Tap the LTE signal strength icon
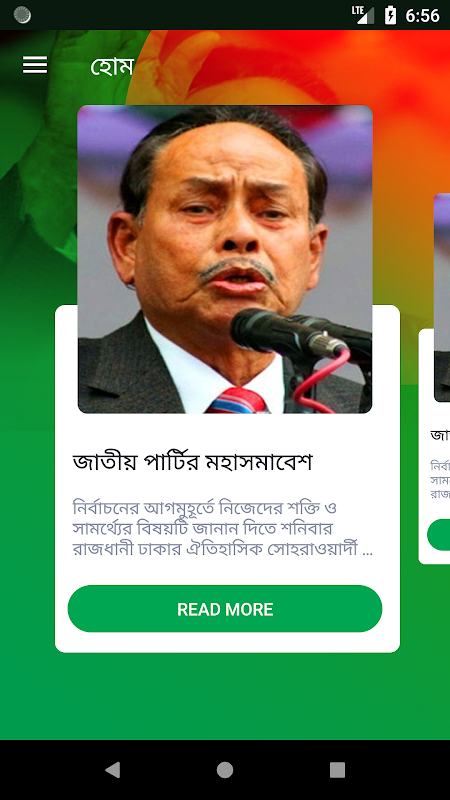 (363, 15)
